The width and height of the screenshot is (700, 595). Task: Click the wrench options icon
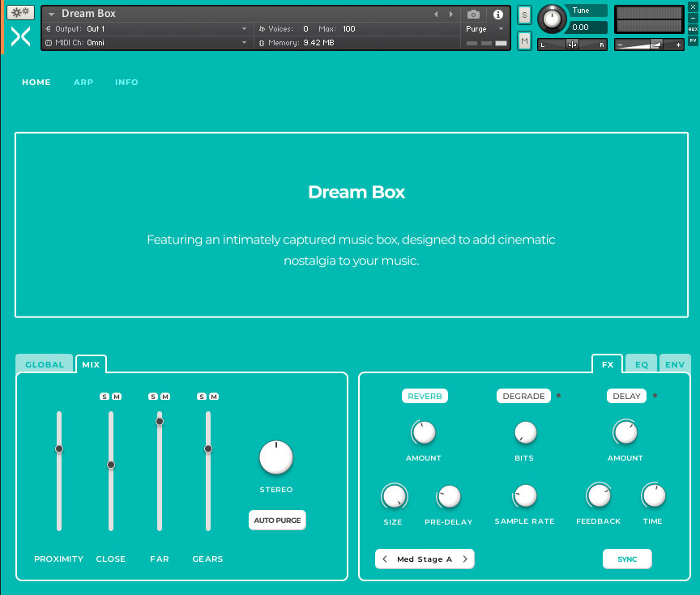[x=20, y=12]
